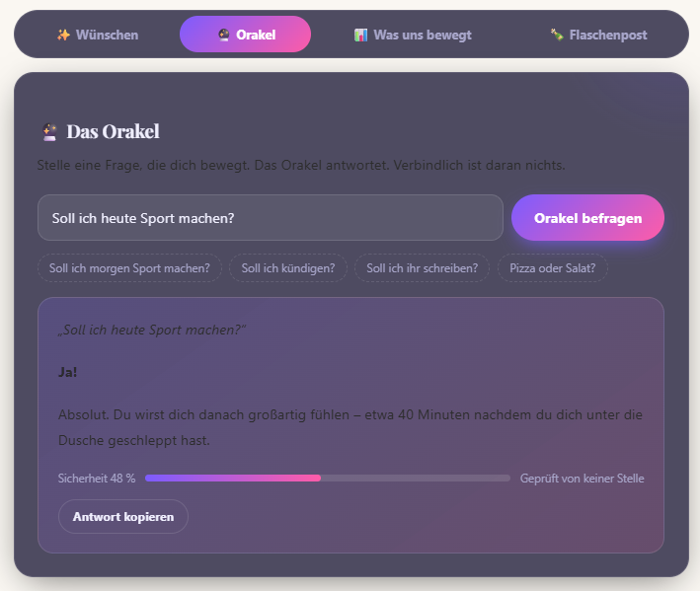
Task: Open the Wünschen tab
Action: click(98, 35)
